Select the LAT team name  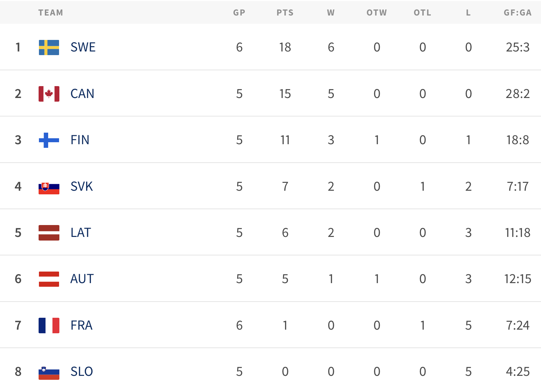tap(80, 233)
